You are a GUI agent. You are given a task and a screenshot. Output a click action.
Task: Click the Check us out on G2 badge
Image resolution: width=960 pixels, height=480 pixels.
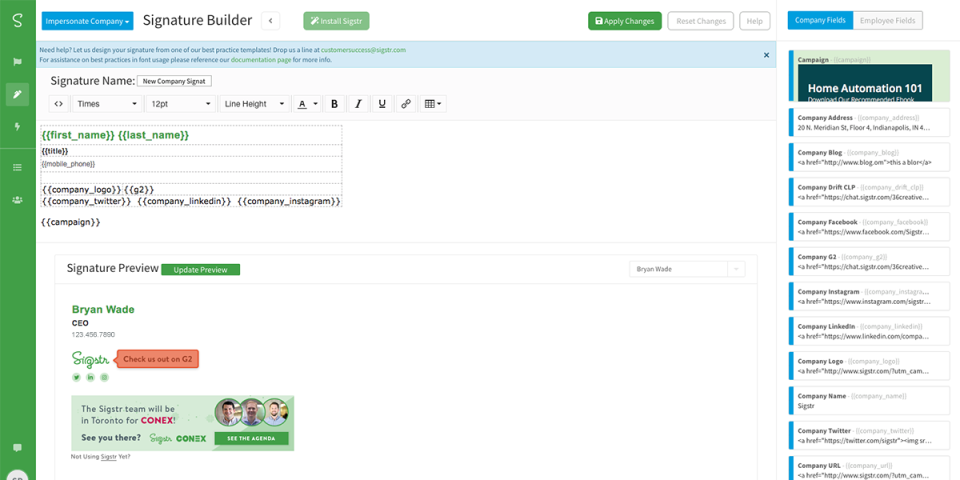(x=158, y=359)
